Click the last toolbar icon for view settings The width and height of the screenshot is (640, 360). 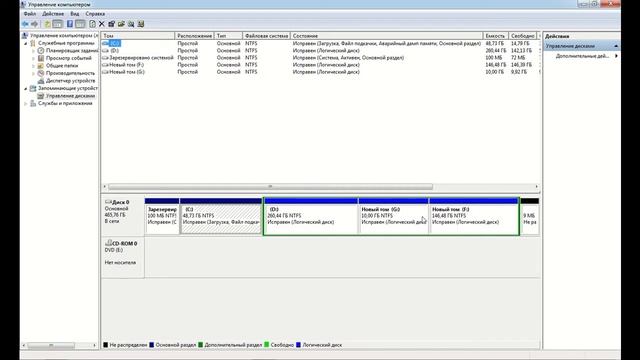point(141,24)
